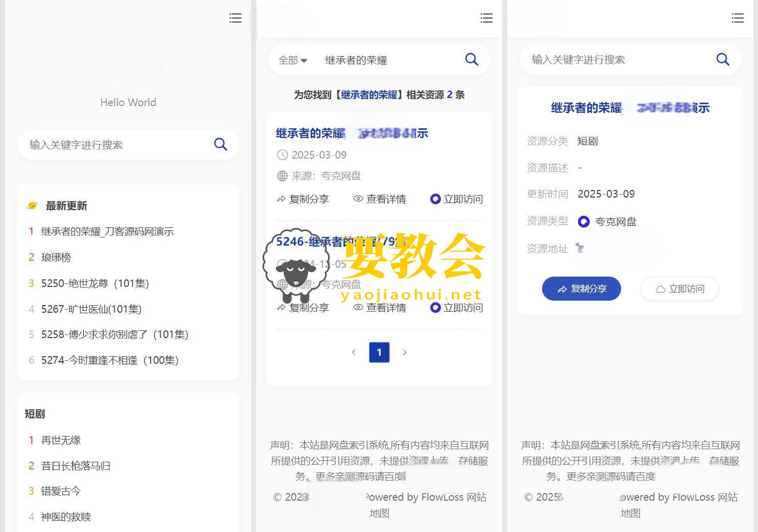Click 查看详情 eye icon for 2025-03-09 result
The height and width of the screenshot is (532, 758).
point(358,199)
